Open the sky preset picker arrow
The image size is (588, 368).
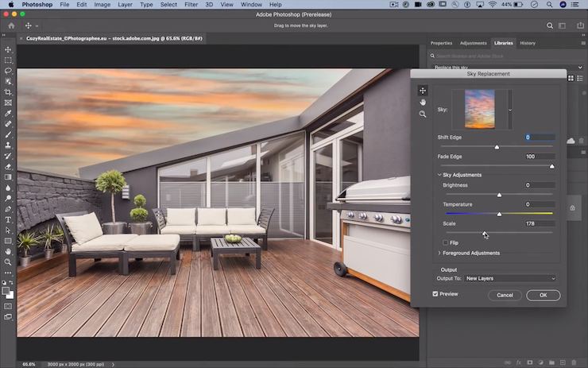click(x=510, y=110)
